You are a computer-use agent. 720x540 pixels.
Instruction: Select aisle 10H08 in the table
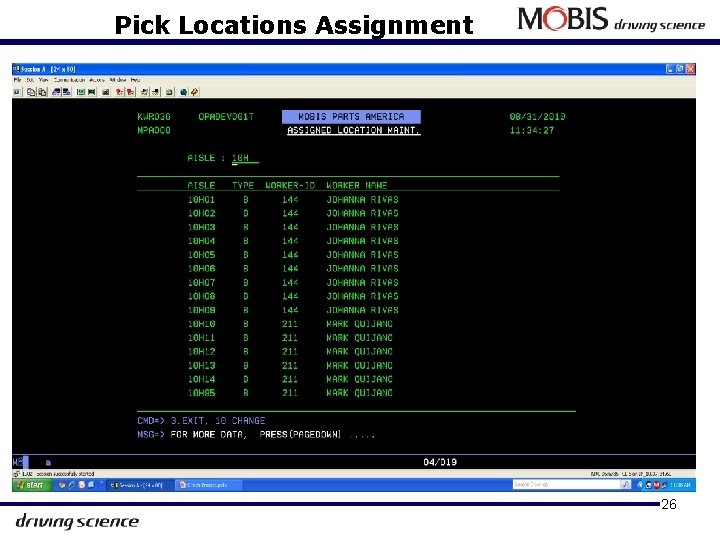pyautogui.click(x=201, y=297)
